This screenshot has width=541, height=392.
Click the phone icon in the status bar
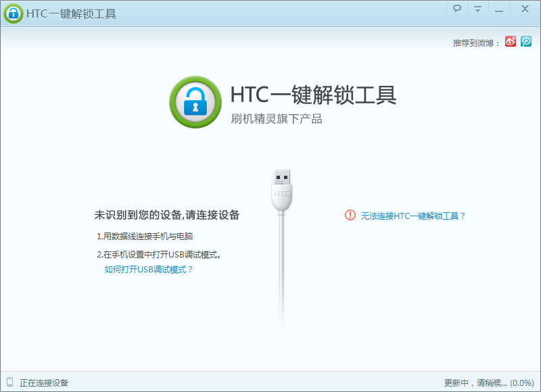(x=9, y=382)
